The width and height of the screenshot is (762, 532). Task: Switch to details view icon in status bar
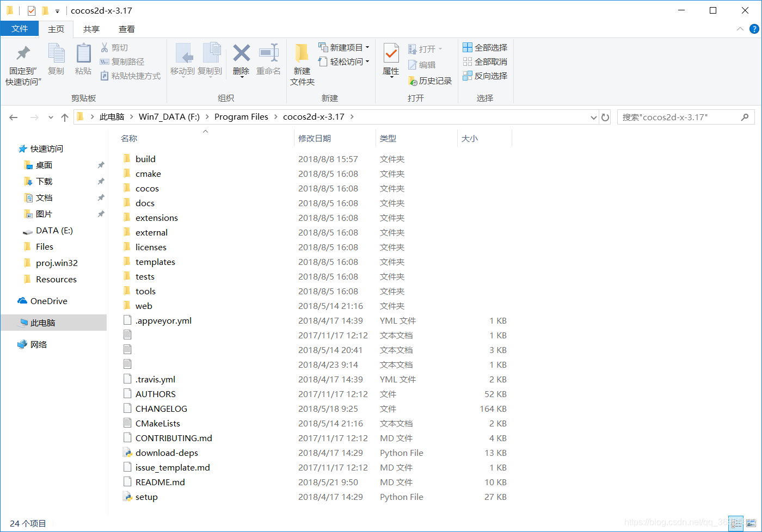(x=736, y=523)
